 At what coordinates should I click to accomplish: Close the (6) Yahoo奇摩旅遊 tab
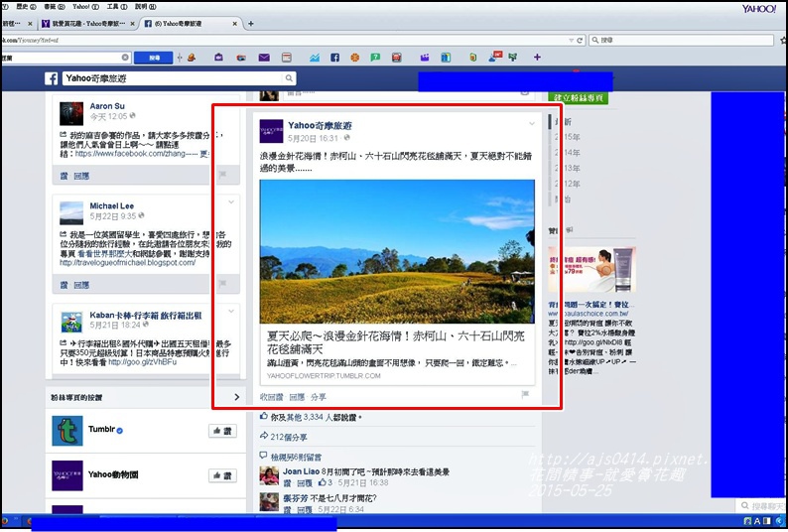click(x=234, y=24)
